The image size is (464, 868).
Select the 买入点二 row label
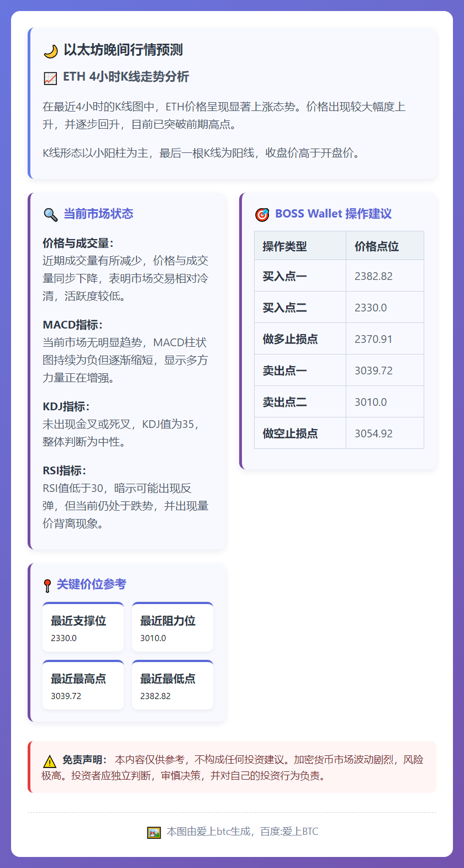(284, 308)
